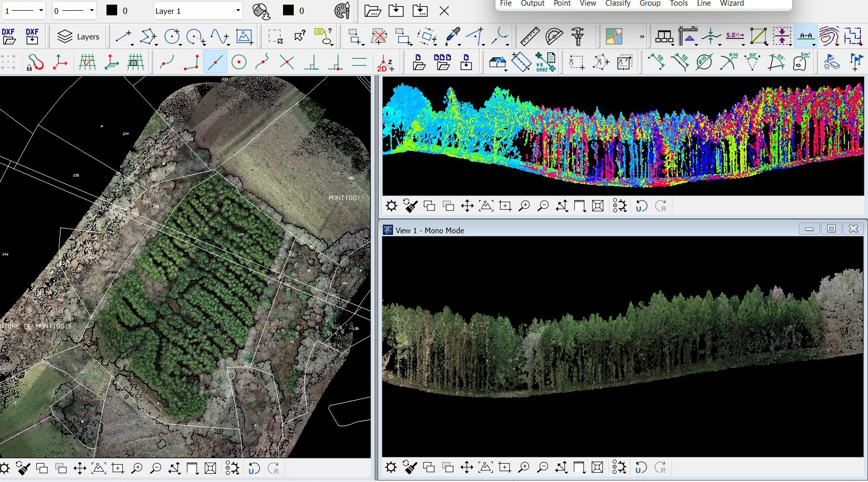Open the Layer 1 dropdown
The height and width of the screenshot is (482, 868).
[198, 11]
